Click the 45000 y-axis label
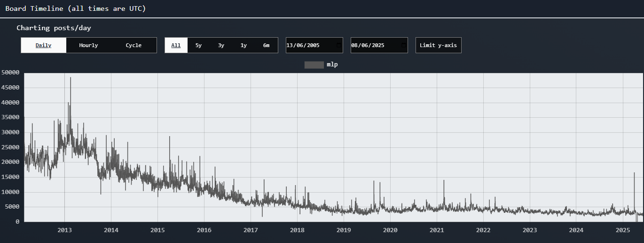 coord(10,88)
